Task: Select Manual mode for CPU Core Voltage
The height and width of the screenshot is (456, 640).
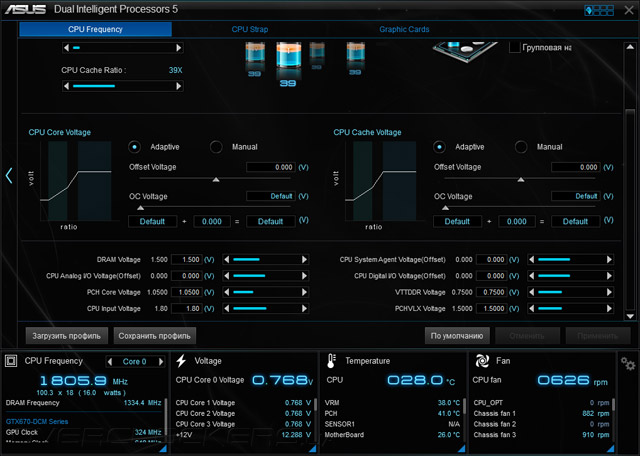Action: [216, 147]
